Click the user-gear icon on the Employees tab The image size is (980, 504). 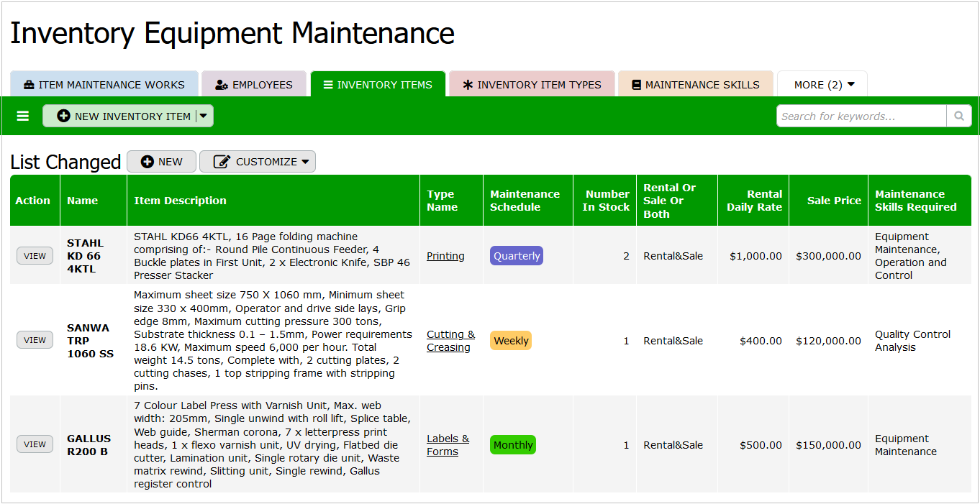click(x=222, y=85)
